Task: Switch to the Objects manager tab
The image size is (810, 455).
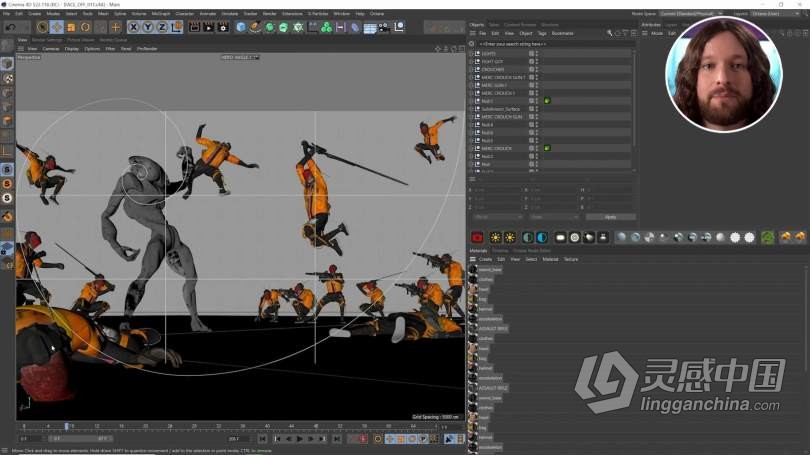Action: coord(476,25)
